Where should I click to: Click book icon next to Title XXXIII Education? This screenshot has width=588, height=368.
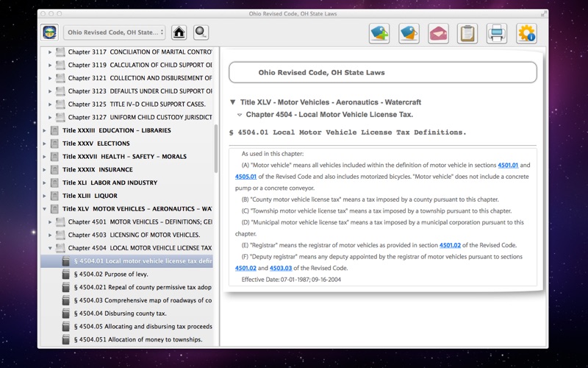54,131
